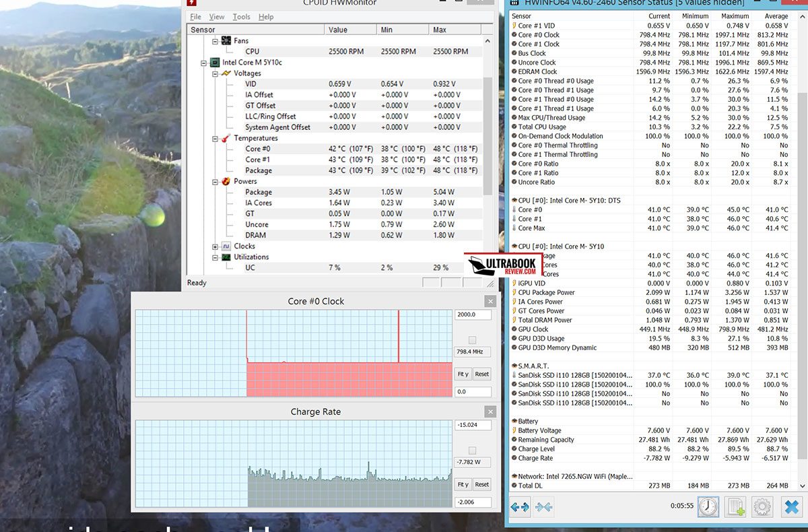
Task: Click the logging file icon with green plus
Action: coord(735,506)
